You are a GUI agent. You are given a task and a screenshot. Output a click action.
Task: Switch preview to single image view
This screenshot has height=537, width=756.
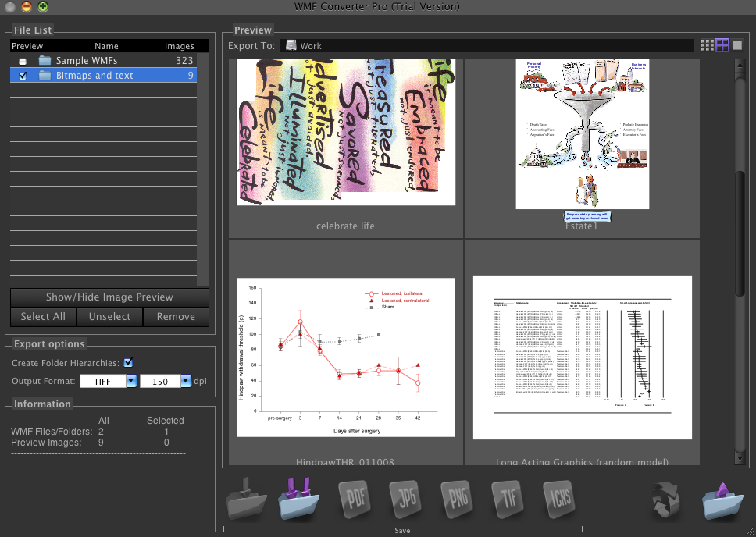coord(737,45)
